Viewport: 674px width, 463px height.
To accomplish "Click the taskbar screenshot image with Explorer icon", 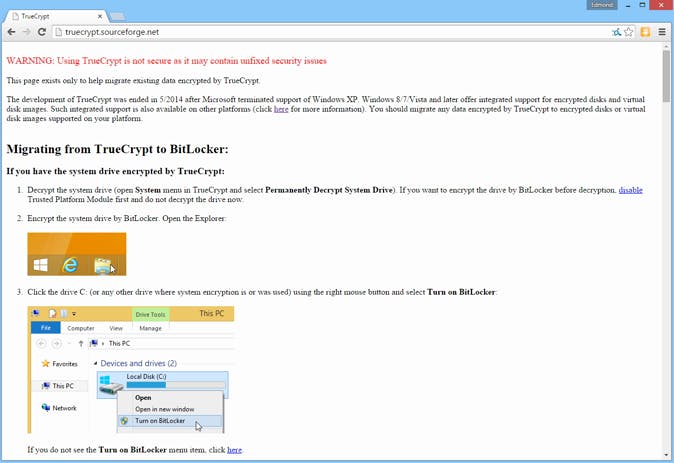I will 77,254.
